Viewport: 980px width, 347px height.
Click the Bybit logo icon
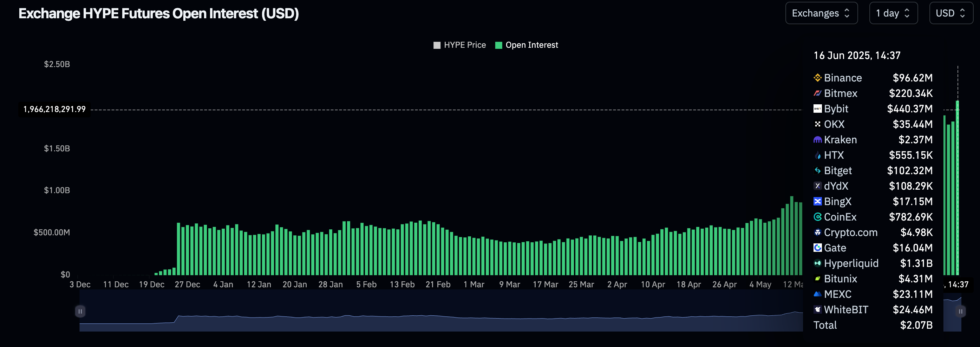coord(817,109)
